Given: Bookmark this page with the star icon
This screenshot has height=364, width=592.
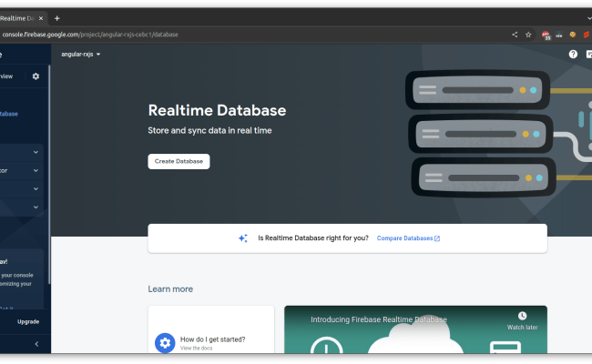Looking at the screenshot, I should (x=528, y=35).
